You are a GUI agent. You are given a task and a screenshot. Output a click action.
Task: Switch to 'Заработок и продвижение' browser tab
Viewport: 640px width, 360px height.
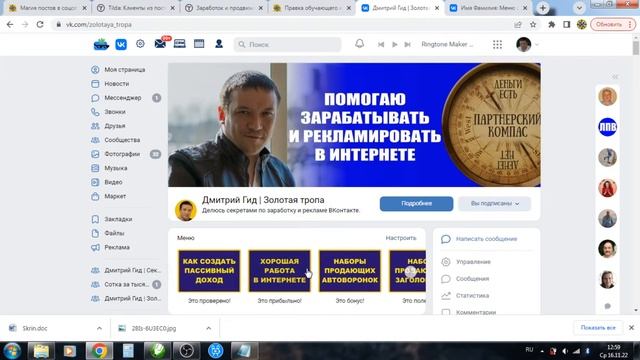[224, 8]
